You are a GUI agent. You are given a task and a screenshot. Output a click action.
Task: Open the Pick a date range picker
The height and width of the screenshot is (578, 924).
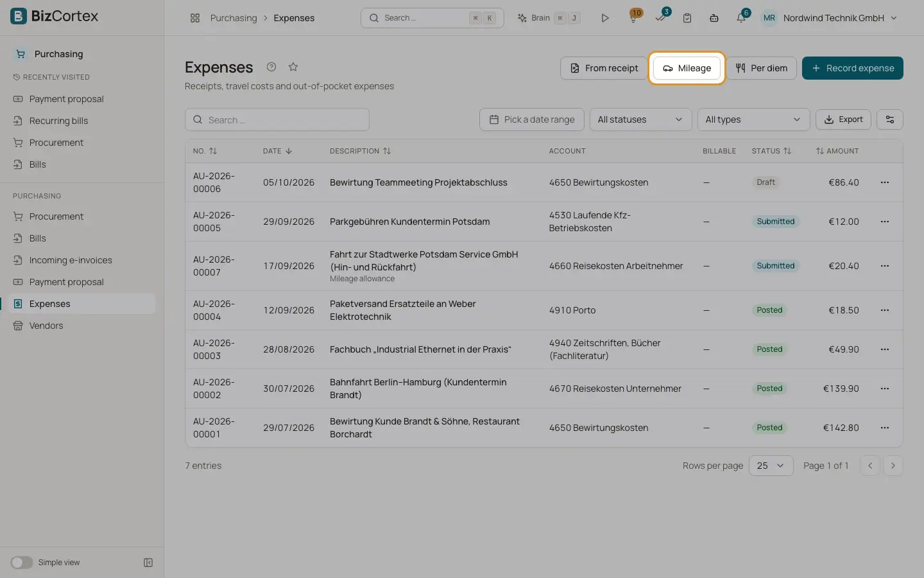pos(532,119)
